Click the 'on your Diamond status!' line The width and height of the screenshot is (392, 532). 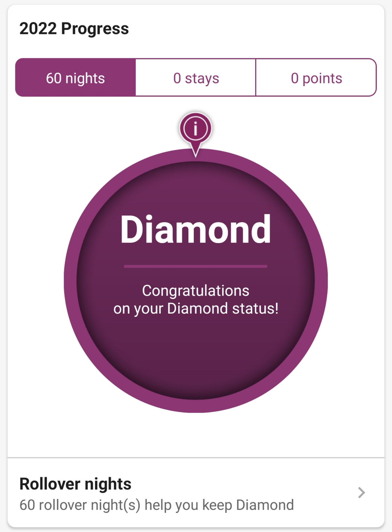click(196, 309)
